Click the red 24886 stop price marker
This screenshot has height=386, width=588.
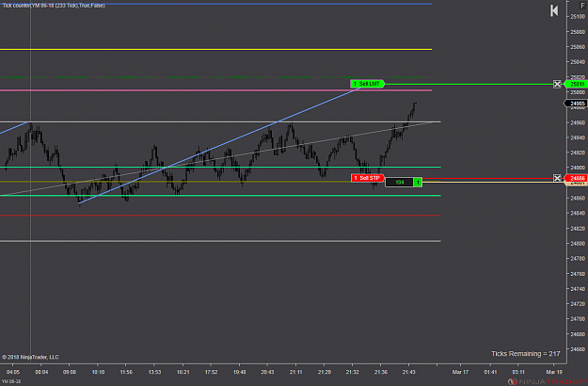pos(576,178)
